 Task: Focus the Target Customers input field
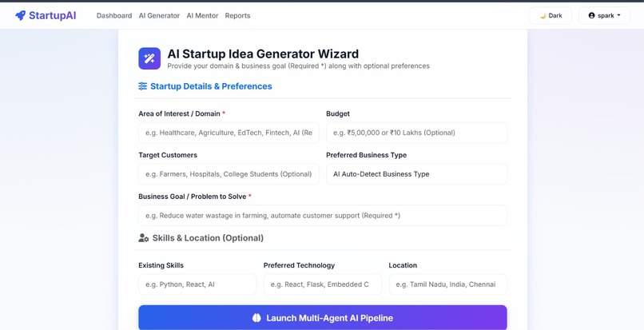pyautogui.click(x=229, y=174)
